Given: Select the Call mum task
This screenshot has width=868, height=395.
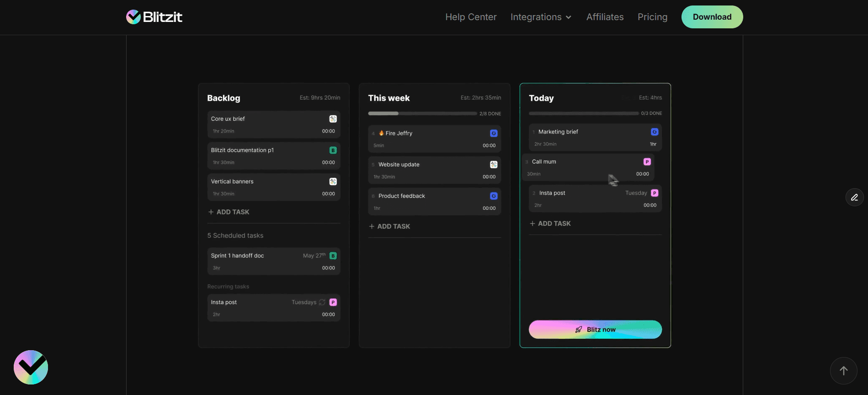Looking at the screenshot, I should 588,167.
